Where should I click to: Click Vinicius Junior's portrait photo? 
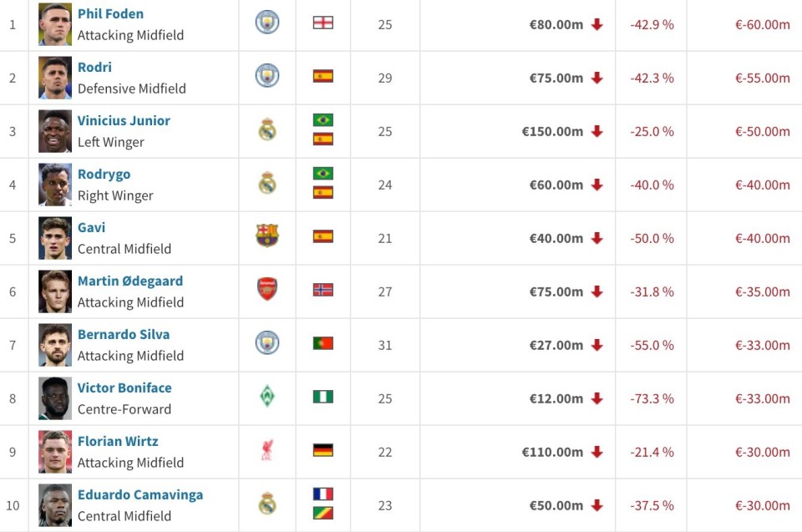(x=55, y=131)
